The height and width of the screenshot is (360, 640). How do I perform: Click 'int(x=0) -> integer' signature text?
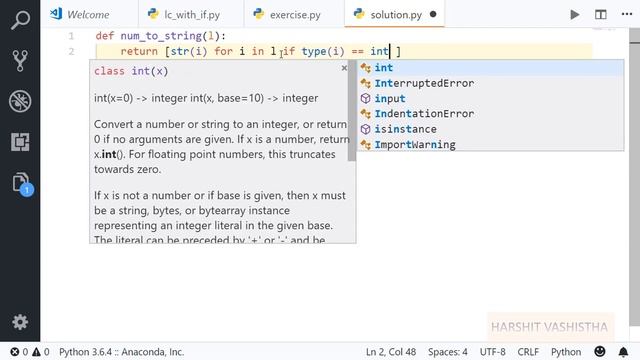[x=140, y=98]
